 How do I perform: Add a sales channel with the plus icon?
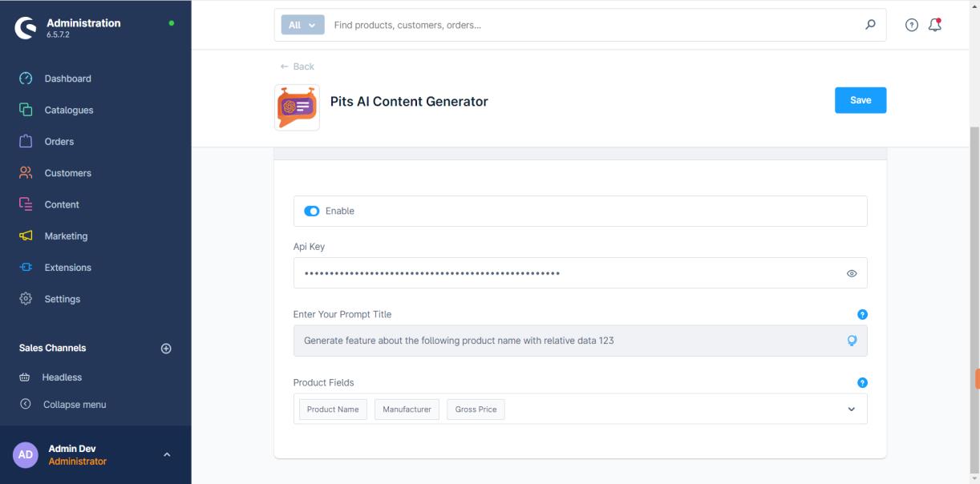[166, 349]
